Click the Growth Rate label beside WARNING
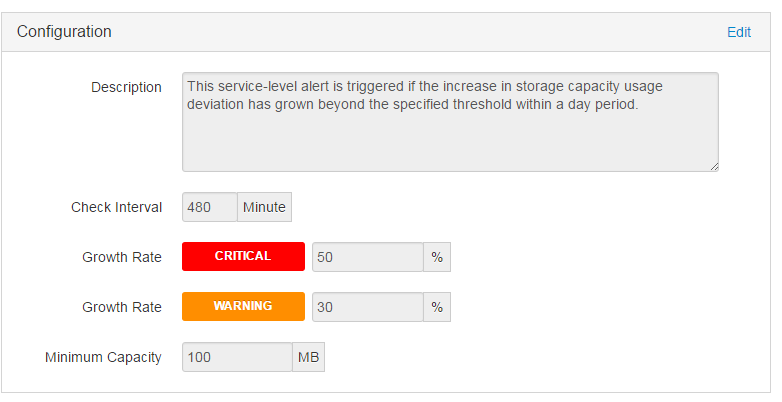This screenshot has width=782, height=402. click(121, 307)
